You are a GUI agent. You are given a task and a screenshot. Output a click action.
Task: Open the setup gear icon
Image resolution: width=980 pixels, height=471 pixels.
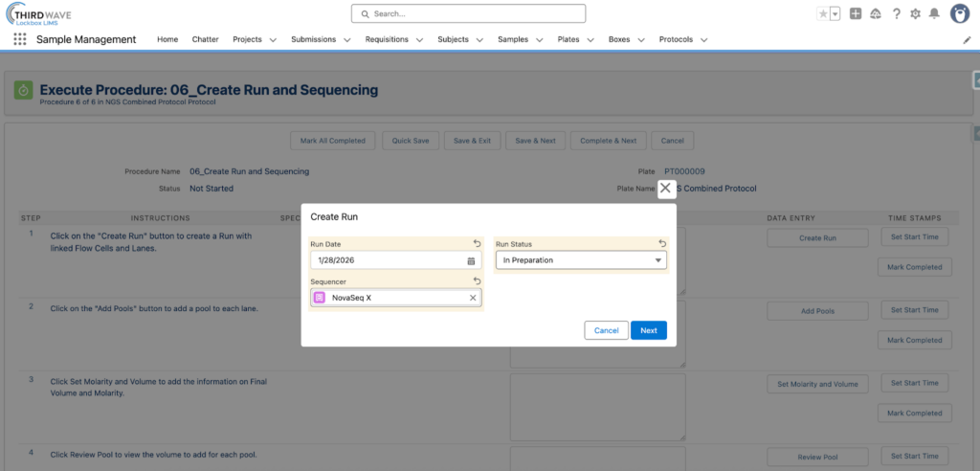(x=915, y=13)
